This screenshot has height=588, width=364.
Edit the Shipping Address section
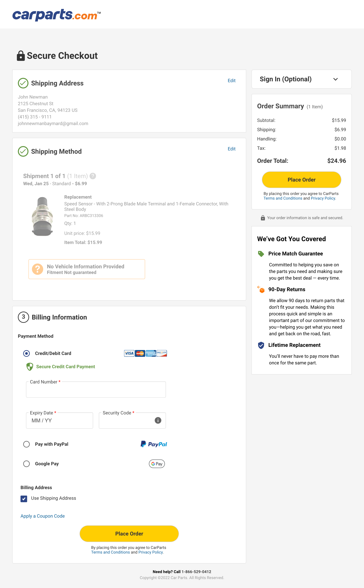231,80
